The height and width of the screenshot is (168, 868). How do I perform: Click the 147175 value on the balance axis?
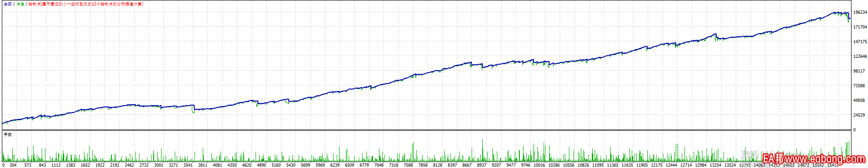[860, 42]
